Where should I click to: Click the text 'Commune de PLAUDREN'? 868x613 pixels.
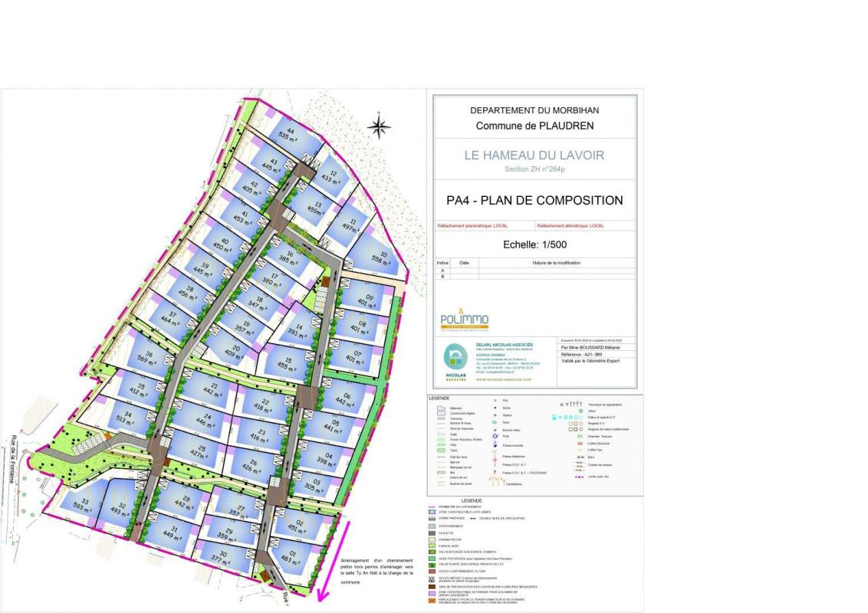[x=534, y=126]
